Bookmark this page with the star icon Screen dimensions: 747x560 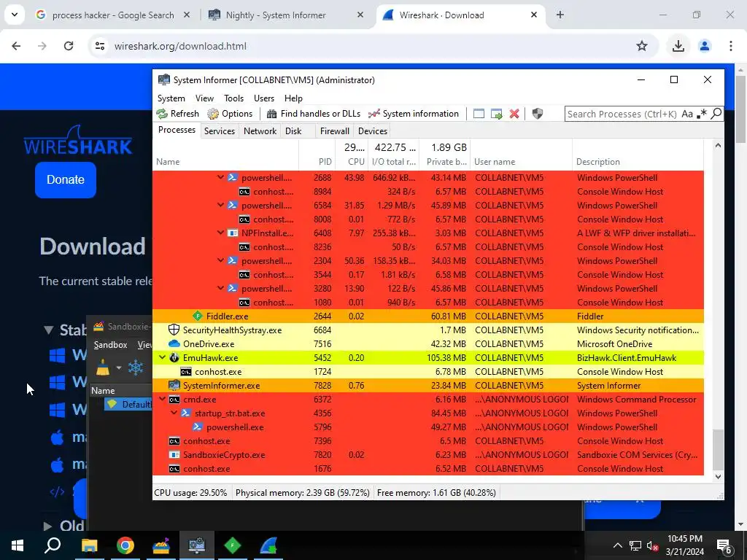point(642,46)
